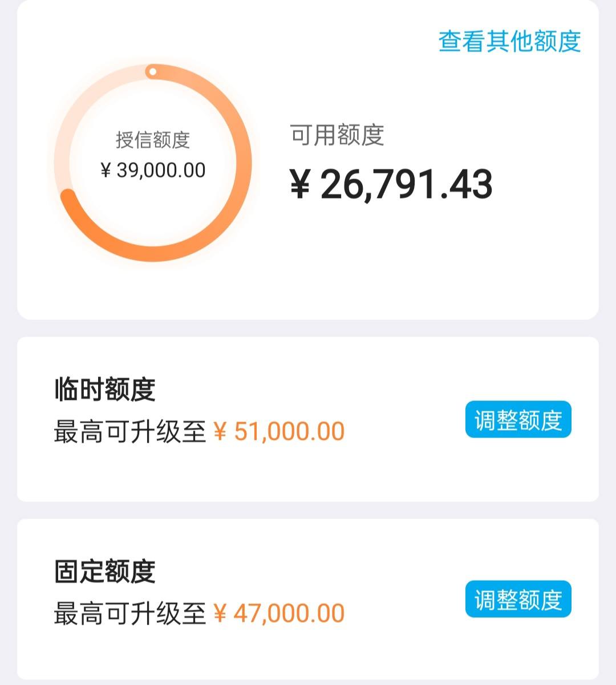
Task: Select the 授信额度 label inside the circle
Action: coord(153,140)
